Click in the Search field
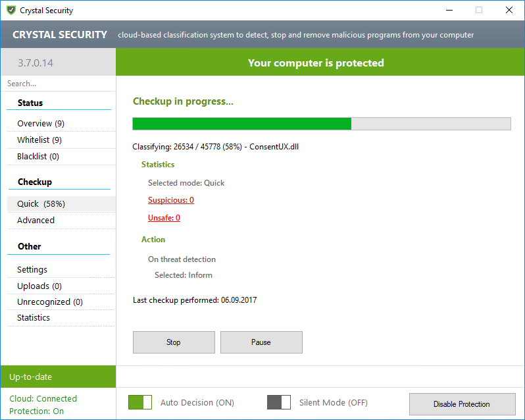This screenshot has height=420, width=525. (x=58, y=84)
